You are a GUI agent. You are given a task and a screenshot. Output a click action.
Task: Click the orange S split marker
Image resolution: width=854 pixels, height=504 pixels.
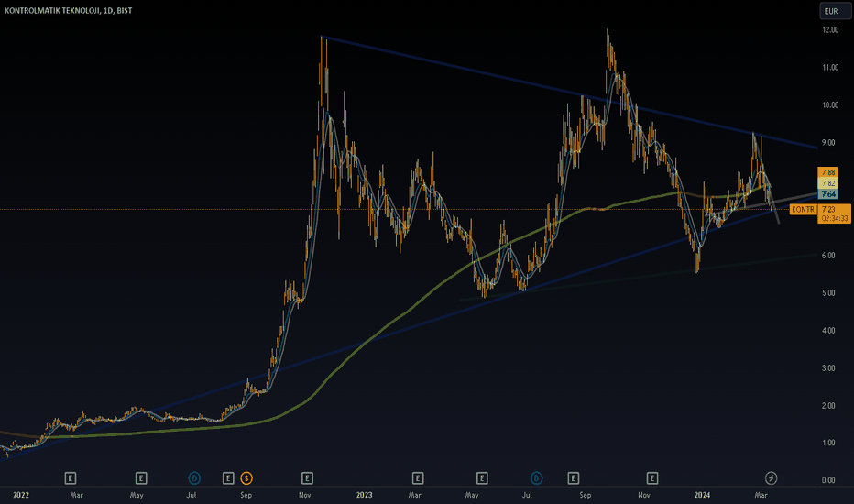point(246,478)
